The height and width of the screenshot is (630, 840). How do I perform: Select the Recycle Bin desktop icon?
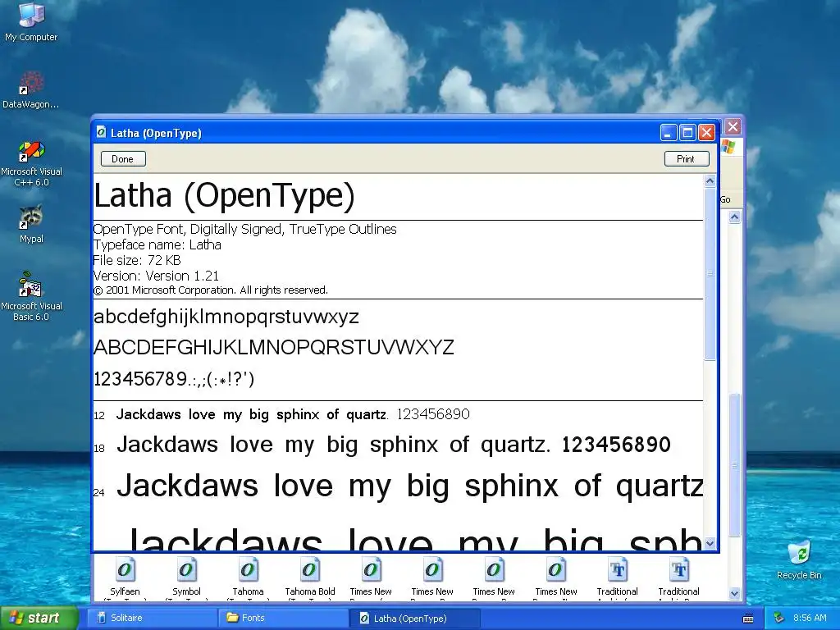(799, 559)
